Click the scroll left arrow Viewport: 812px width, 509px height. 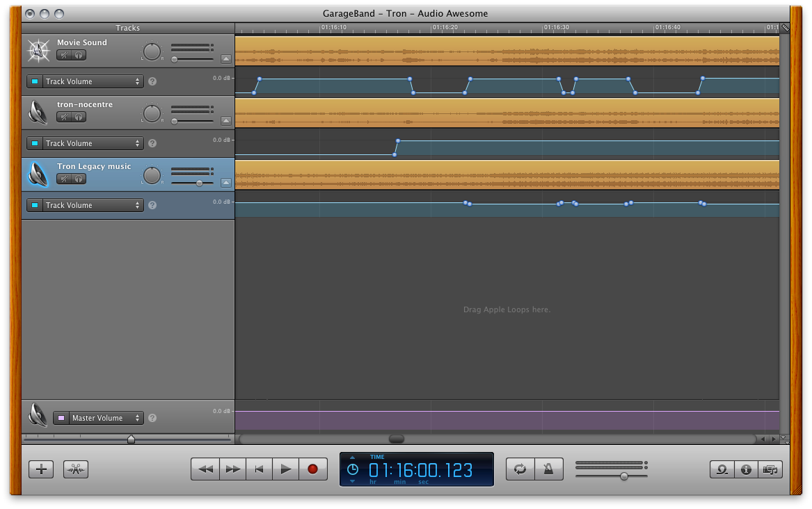coord(763,439)
